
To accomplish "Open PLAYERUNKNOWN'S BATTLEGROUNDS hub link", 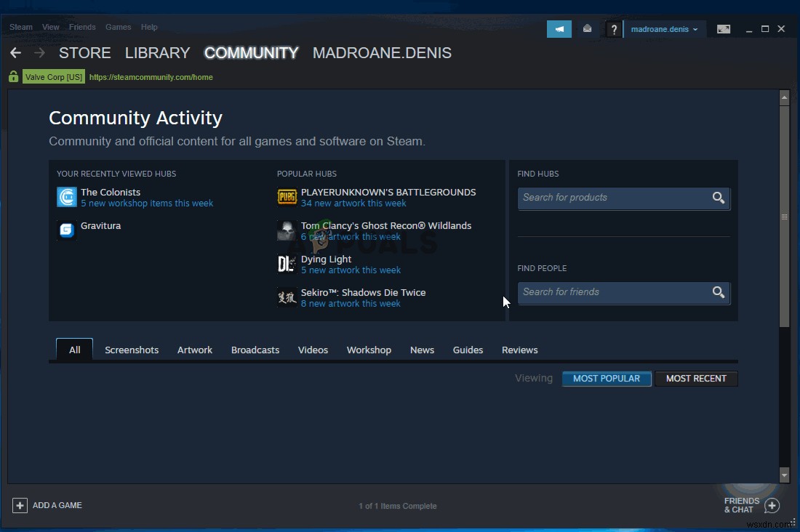I will coord(388,193).
